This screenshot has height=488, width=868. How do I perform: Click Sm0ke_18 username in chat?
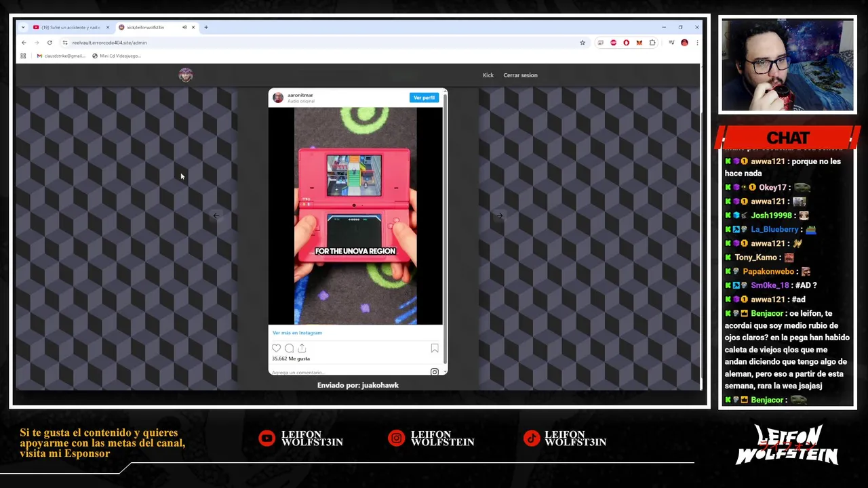(x=770, y=285)
